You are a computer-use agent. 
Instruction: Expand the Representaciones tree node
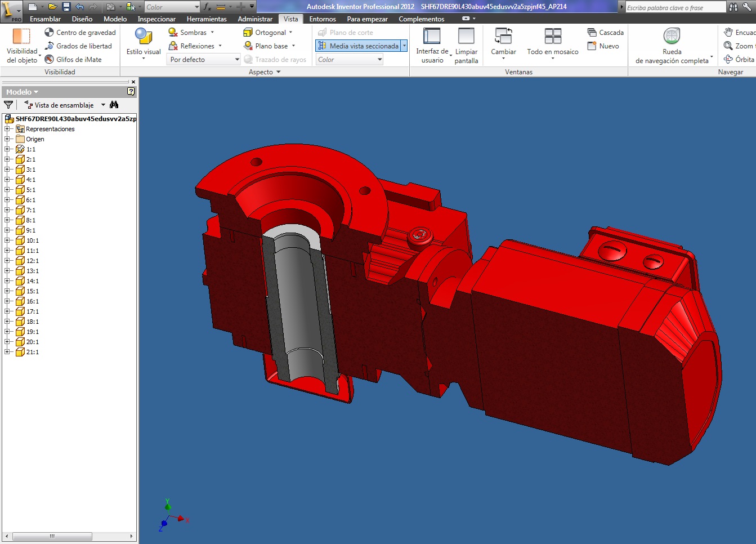click(x=7, y=129)
